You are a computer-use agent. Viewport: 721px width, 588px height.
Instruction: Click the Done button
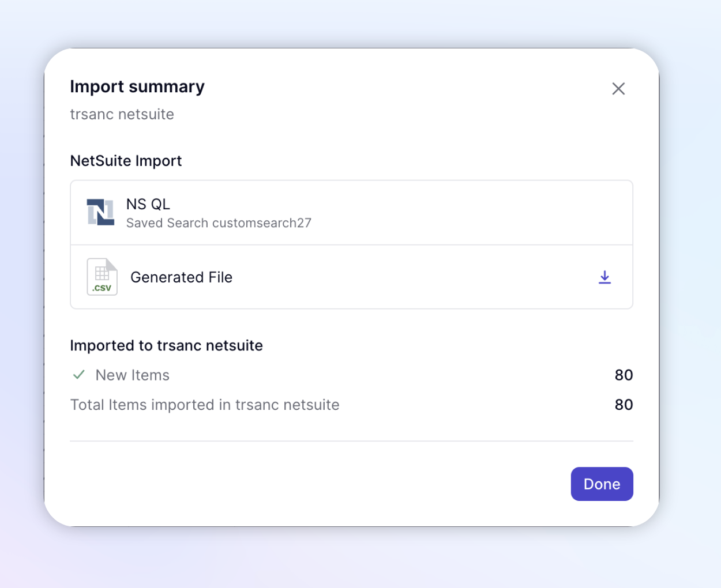tap(602, 484)
